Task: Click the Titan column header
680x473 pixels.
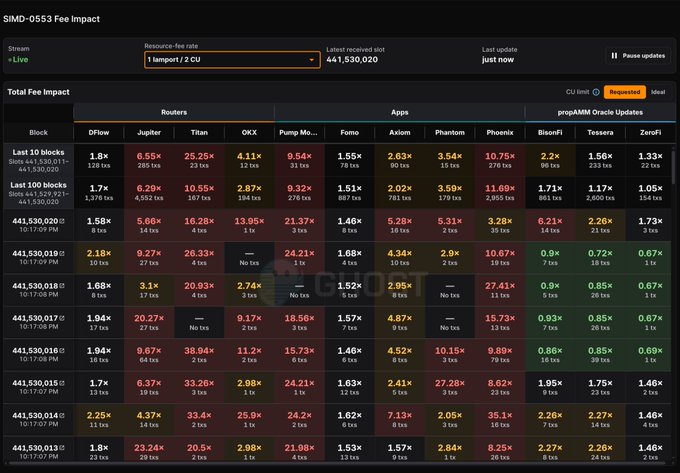Action: point(199,133)
